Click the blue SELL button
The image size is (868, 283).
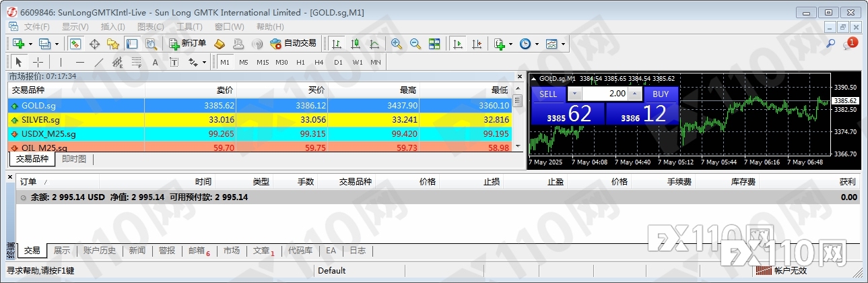point(549,94)
